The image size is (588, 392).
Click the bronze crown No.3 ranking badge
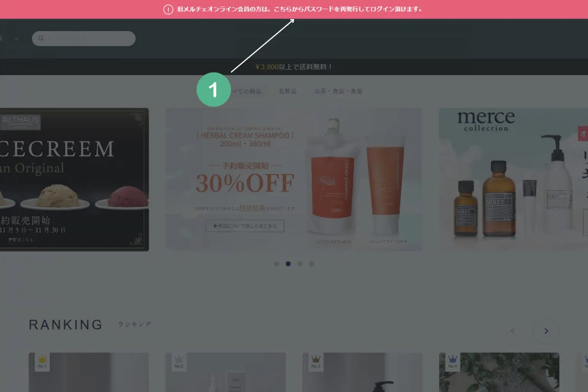point(315,361)
